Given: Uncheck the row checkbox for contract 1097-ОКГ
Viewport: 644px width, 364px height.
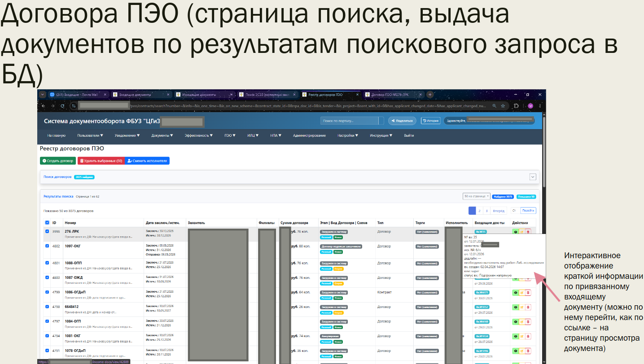Looking at the screenshot, I should tap(47, 246).
